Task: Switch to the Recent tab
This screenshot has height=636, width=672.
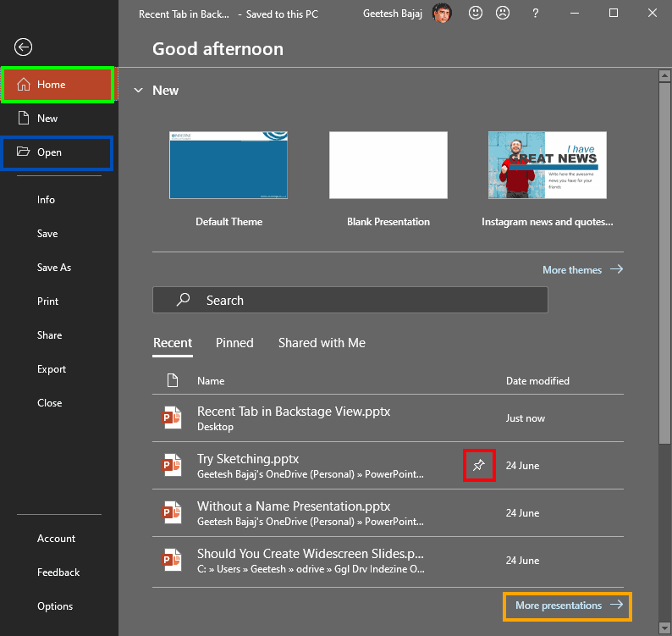Action: click(173, 343)
